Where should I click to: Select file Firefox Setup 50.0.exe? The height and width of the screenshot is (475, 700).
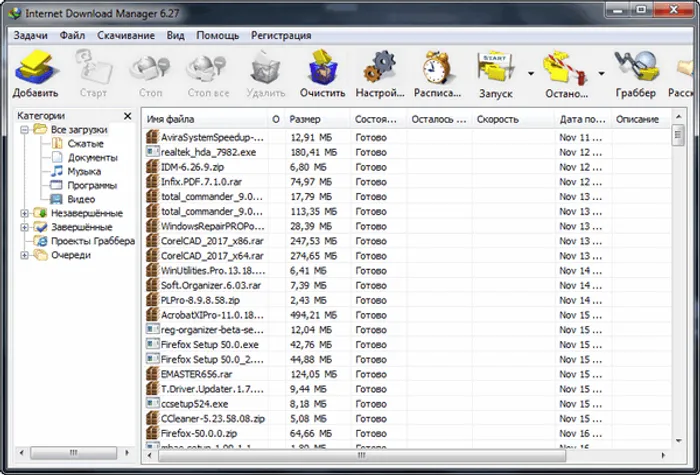pos(209,345)
